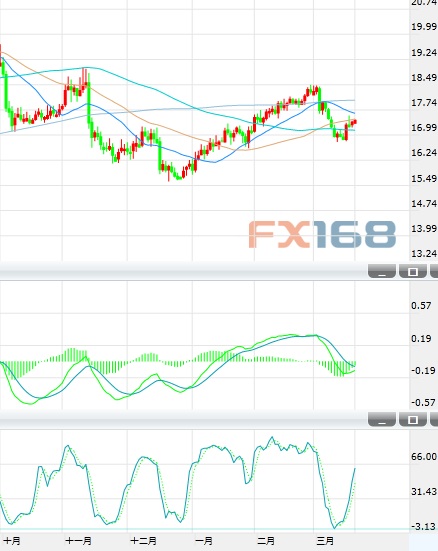This screenshot has height=551, width=438.
Task: Pick the 二月 date axis label
Action: click(266, 540)
